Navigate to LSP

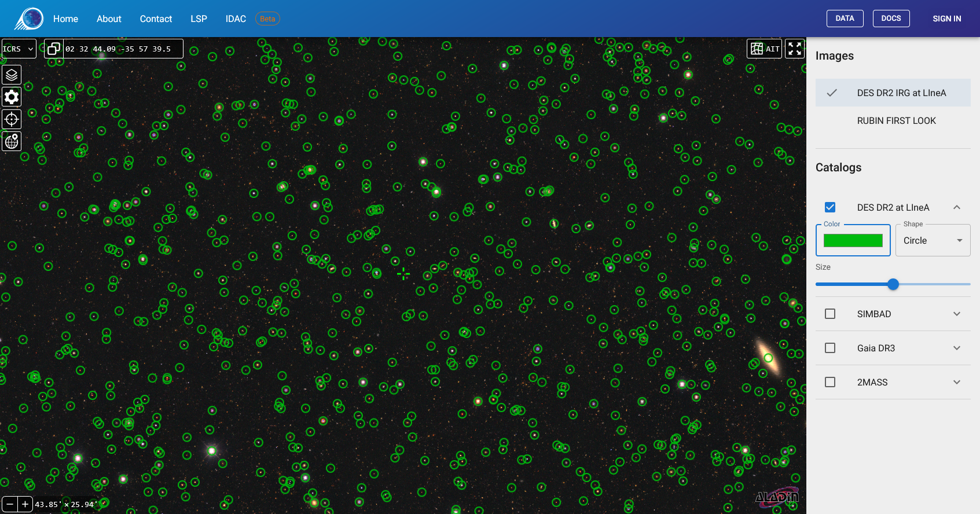199,19
